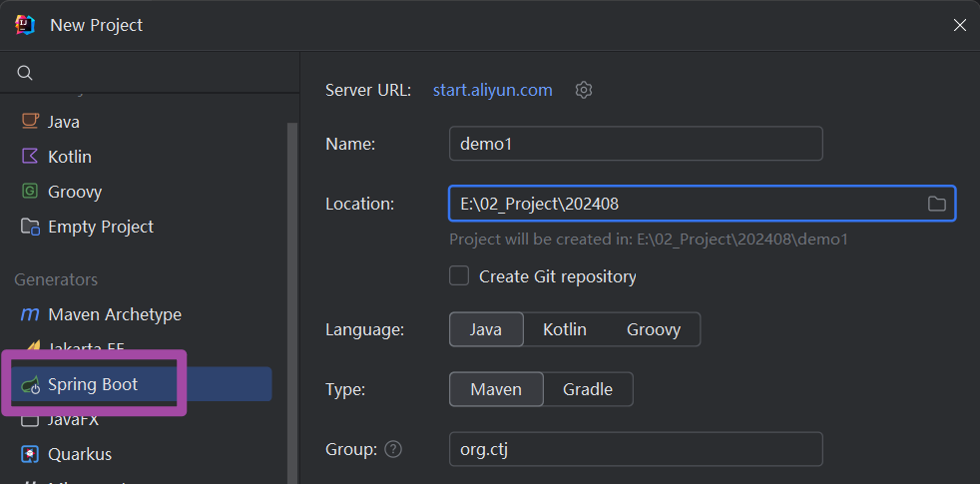Click the Name label
Image resolution: width=980 pixels, height=484 pixels.
350,145
